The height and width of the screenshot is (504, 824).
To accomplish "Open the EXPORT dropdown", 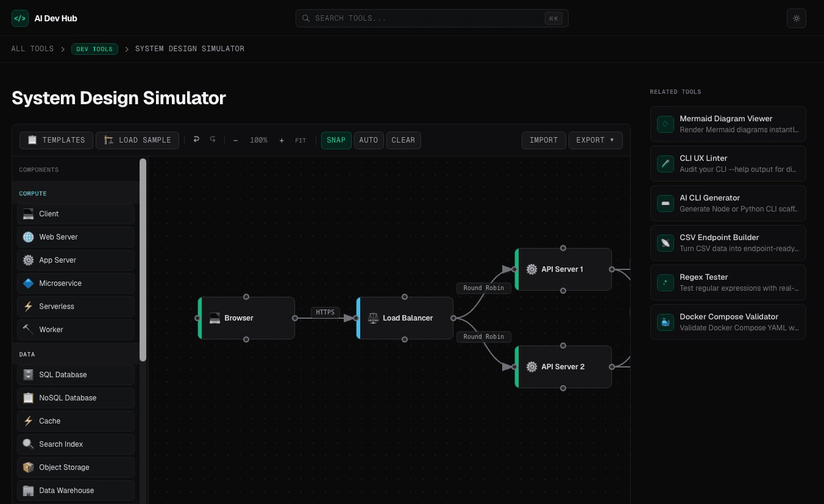I will click(595, 140).
